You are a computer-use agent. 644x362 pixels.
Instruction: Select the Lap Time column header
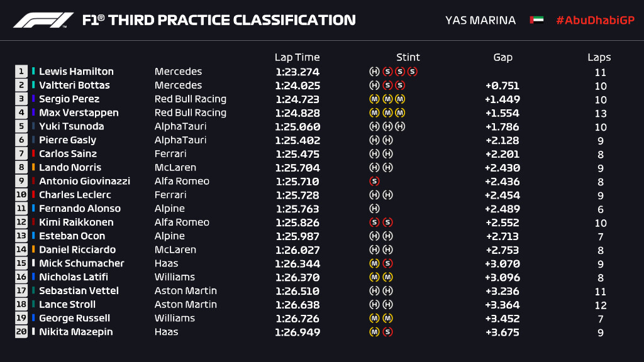[x=297, y=57]
